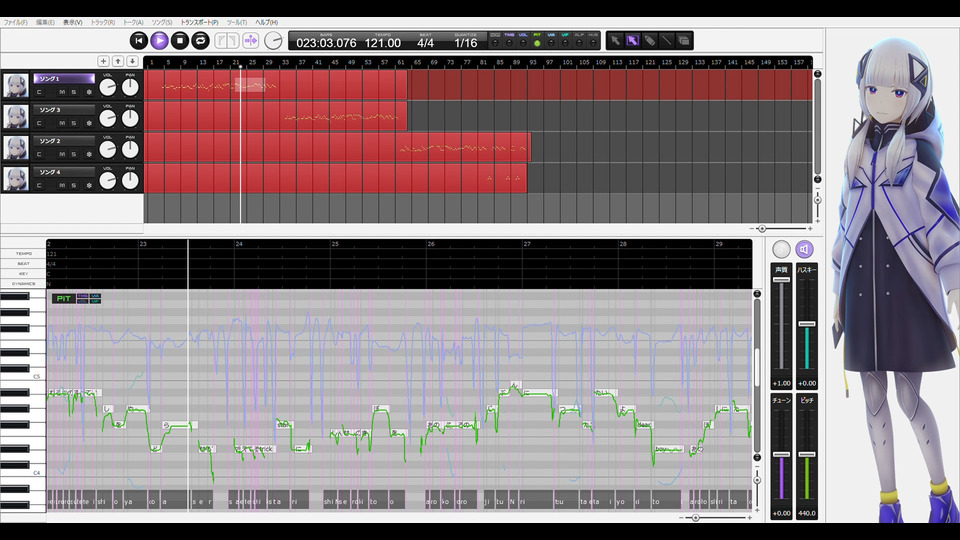
Task: Click the ソング 1 character thumbnail
Action: [16, 86]
